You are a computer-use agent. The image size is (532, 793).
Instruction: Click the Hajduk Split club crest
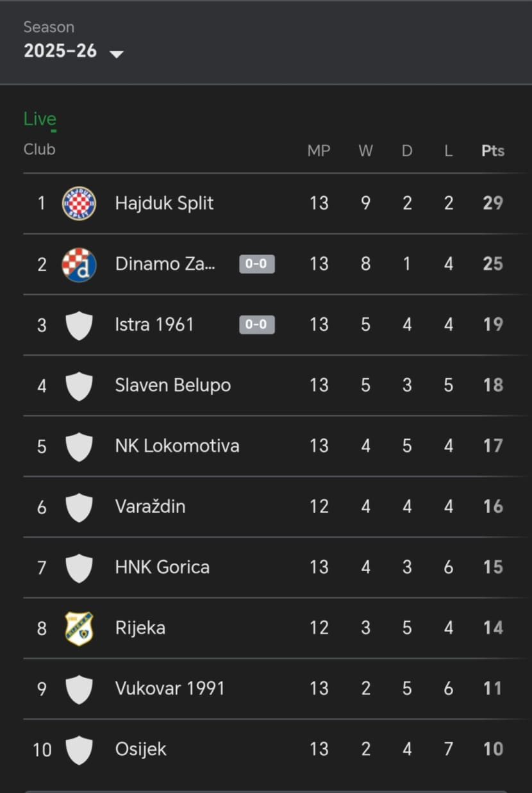79,203
